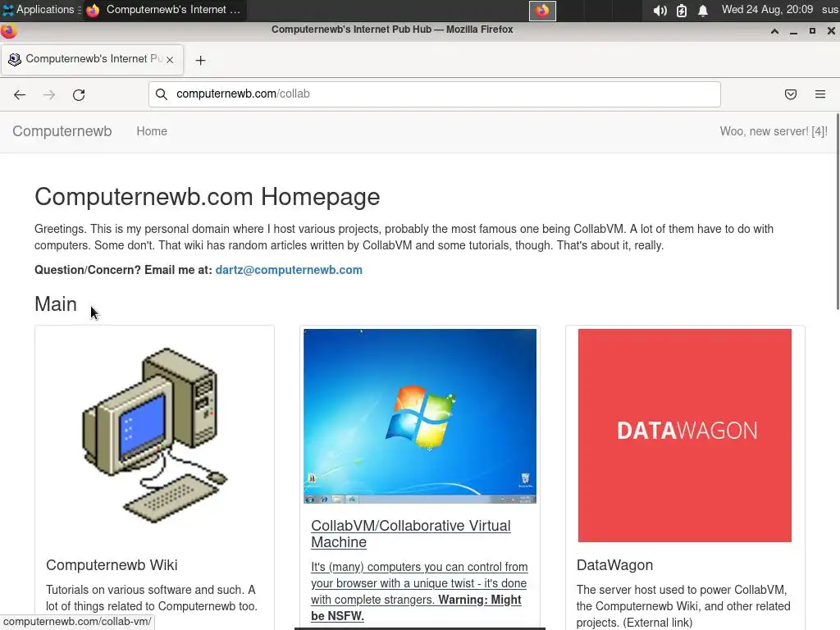Click the DataWagon red logo image
This screenshot has height=630, width=840.
[x=685, y=436]
